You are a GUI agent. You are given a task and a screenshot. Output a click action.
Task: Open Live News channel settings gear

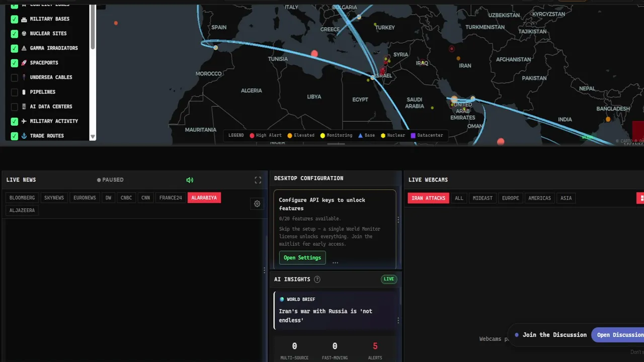[257, 204]
